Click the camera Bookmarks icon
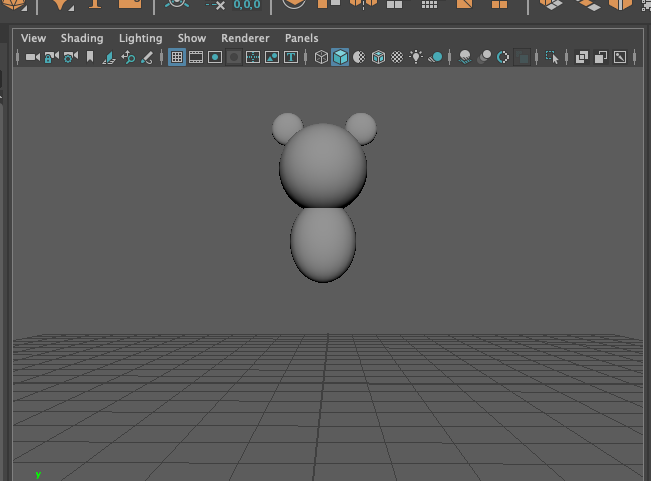The height and width of the screenshot is (481, 651). tap(90, 57)
